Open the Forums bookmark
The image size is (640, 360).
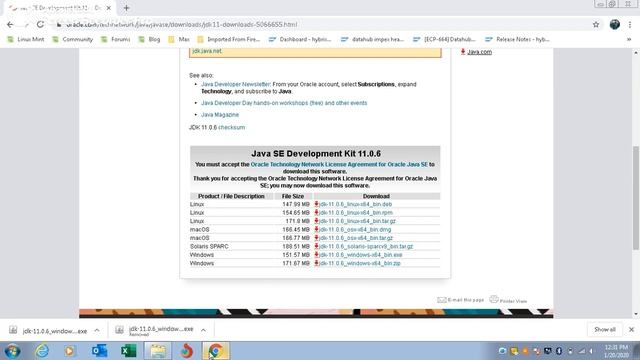coord(116,39)
